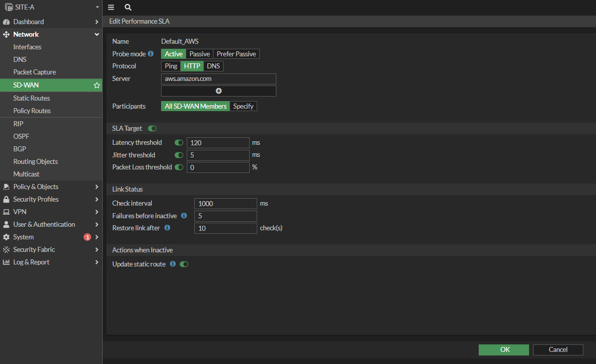Click the info icon by Update static route

tap(173, 264)
